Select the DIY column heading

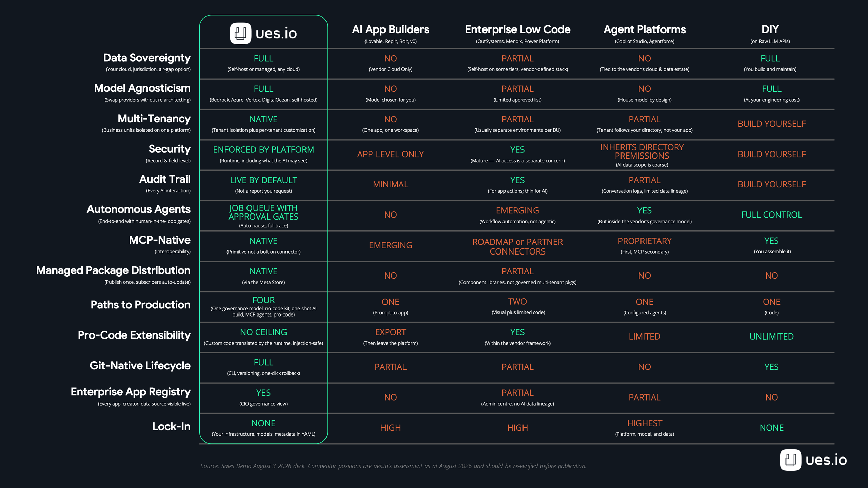click(x=770, y=29)
